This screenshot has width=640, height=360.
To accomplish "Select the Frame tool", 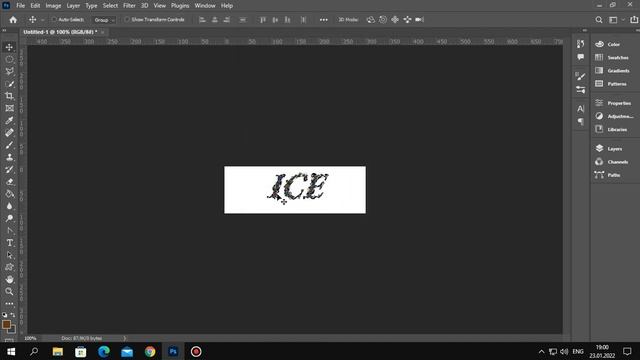I will tap(9, 108).
